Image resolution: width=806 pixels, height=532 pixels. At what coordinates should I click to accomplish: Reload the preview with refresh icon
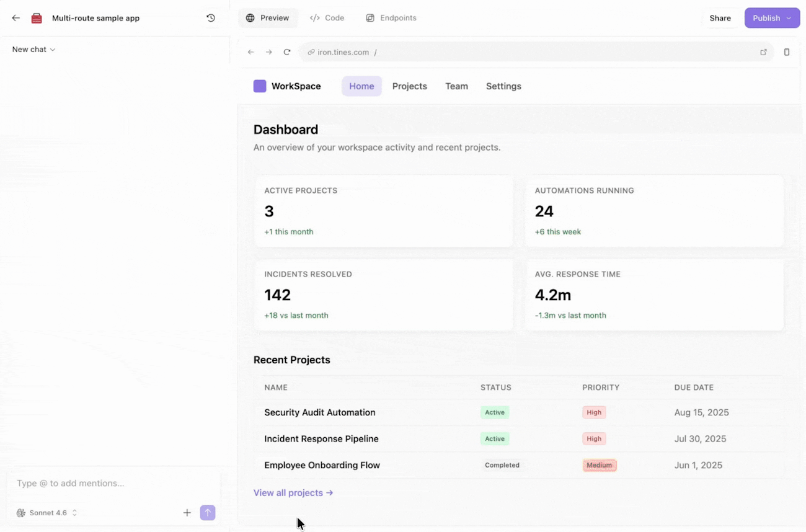[x=287, y=52]
